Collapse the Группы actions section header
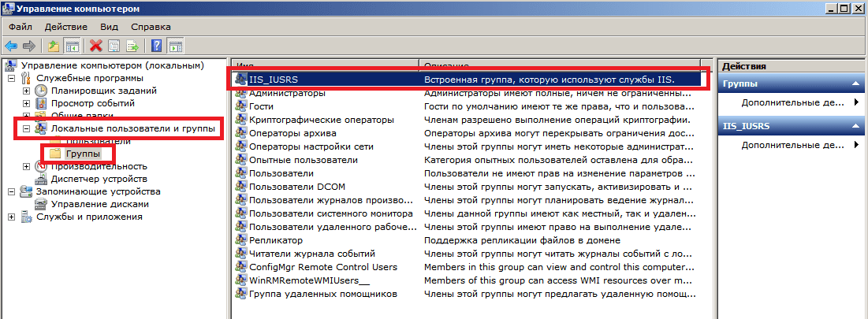This screenshot has width=868, height=319. (x=853, y=83)
